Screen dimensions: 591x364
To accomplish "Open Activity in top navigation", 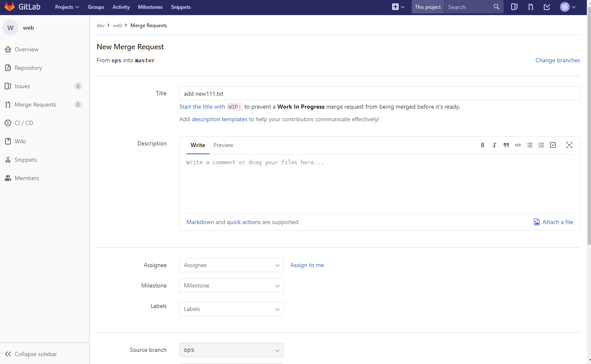I will click(121, 7).
